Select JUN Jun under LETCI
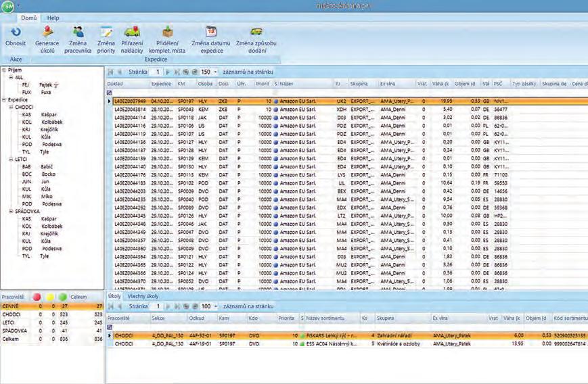The height and width of the screenshot is (384, 588). coord(36,182)
